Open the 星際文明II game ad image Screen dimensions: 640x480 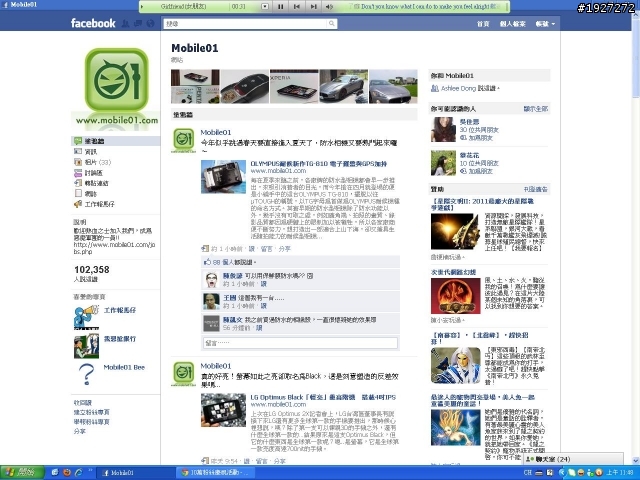pos(456,231)
